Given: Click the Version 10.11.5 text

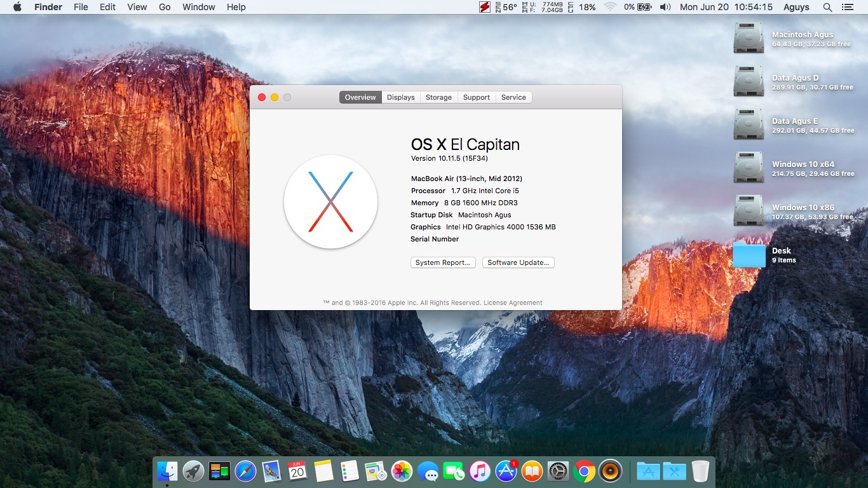Looking at the screenshot, I should coord(449,158).
